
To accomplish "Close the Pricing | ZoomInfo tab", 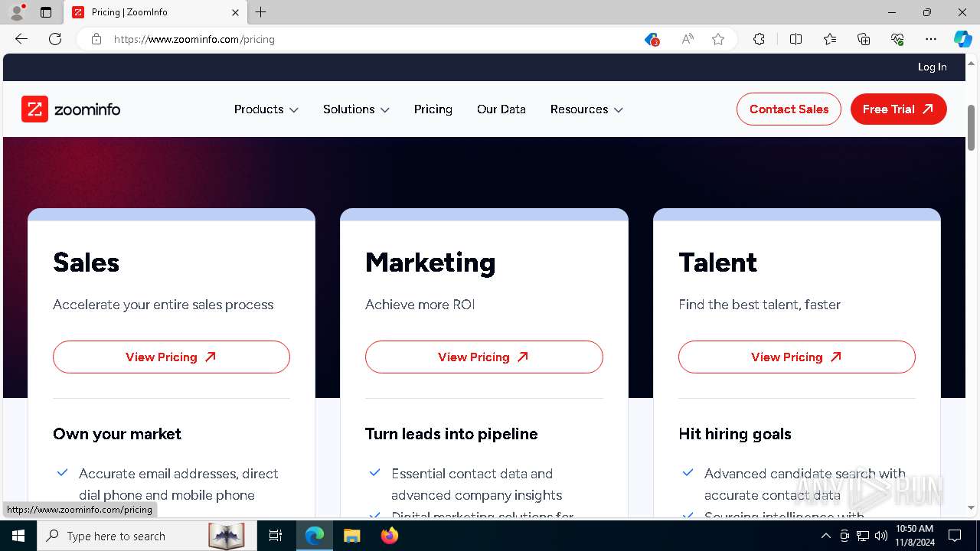I will (x=236, y=12).
